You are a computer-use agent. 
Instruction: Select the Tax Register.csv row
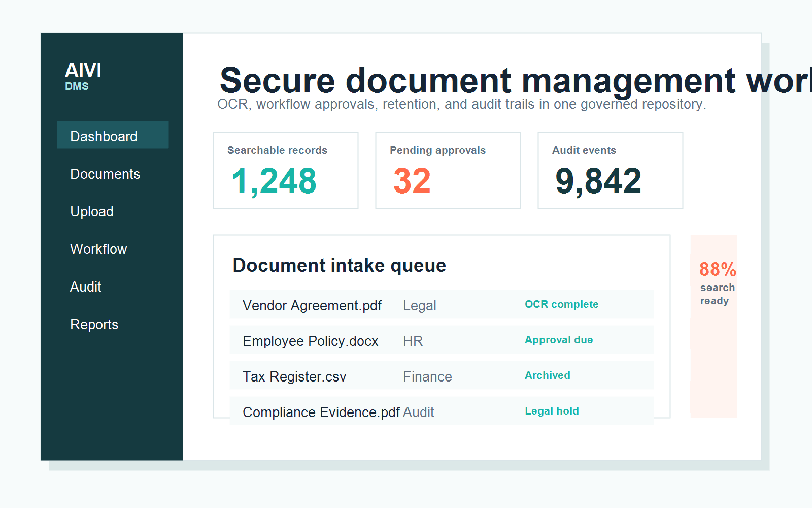[442, 375]
